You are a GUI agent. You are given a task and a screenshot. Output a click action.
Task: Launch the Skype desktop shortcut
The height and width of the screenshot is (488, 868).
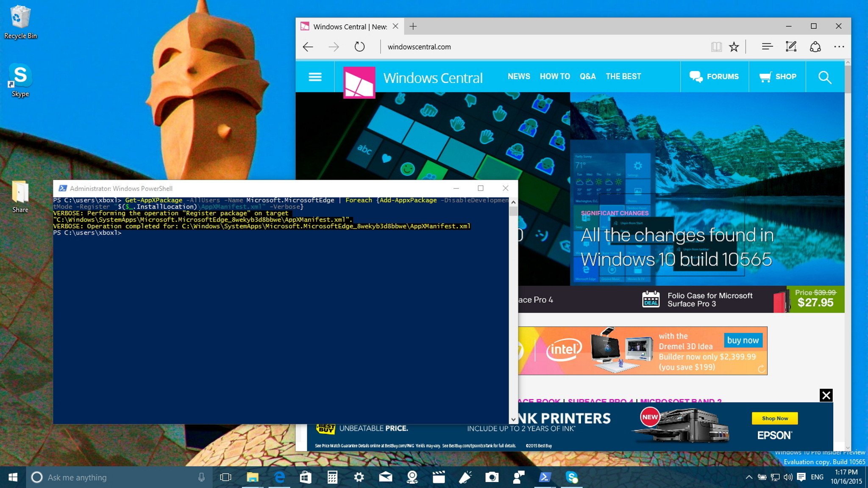tap(20, 80)
